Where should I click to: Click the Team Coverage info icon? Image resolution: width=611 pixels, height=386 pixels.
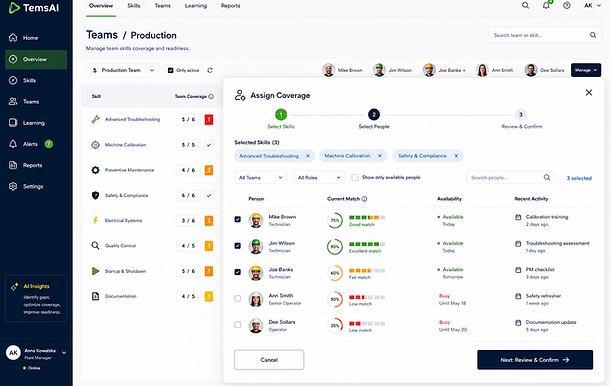point(211,96)
